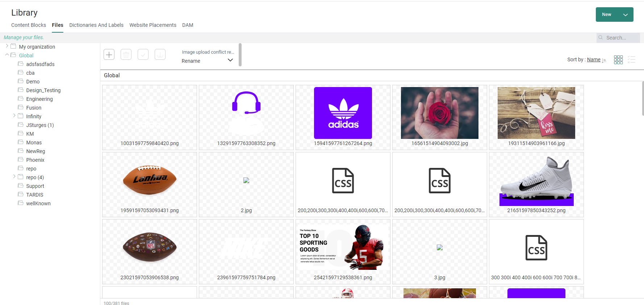Switch to grid view layout

[618, 60]
